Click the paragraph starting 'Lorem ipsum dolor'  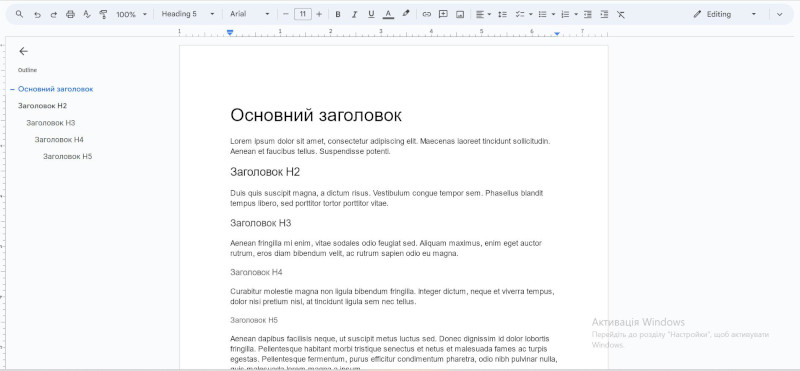click(390, 146)
